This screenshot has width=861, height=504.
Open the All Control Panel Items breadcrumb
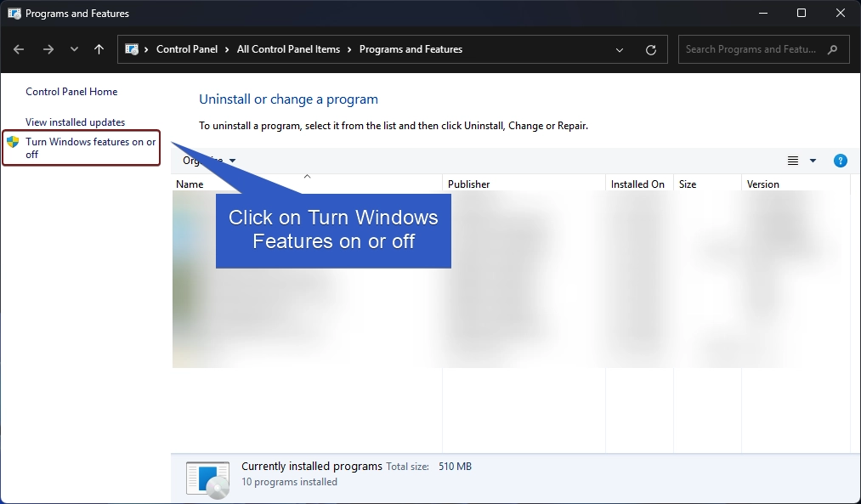coord(288,49)
